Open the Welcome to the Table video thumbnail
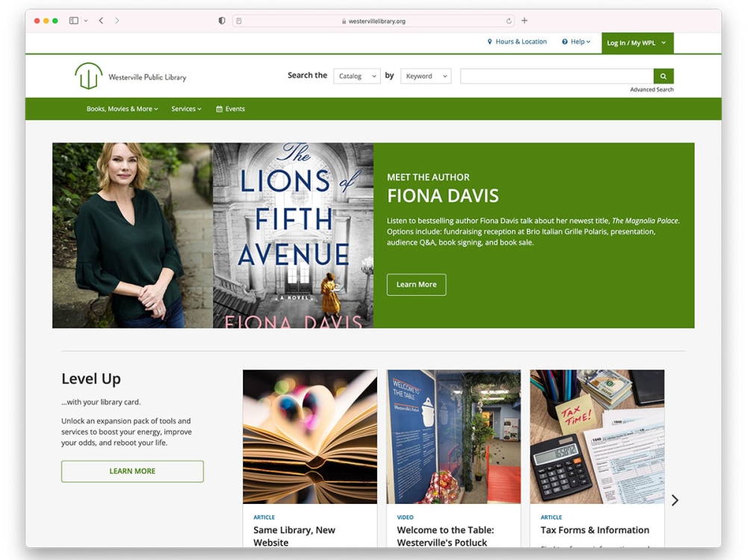Screen dimensions: 747x560 pos(453,437)
